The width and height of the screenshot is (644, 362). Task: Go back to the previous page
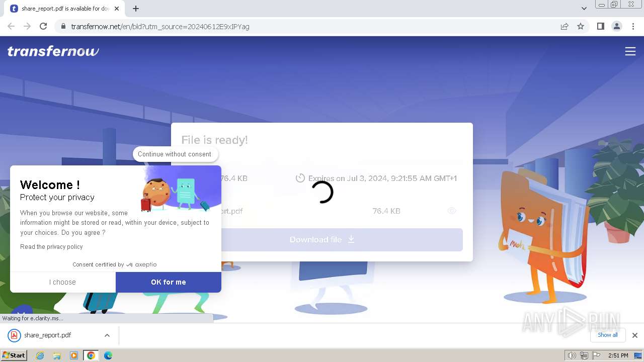click(x=11, y=26)
